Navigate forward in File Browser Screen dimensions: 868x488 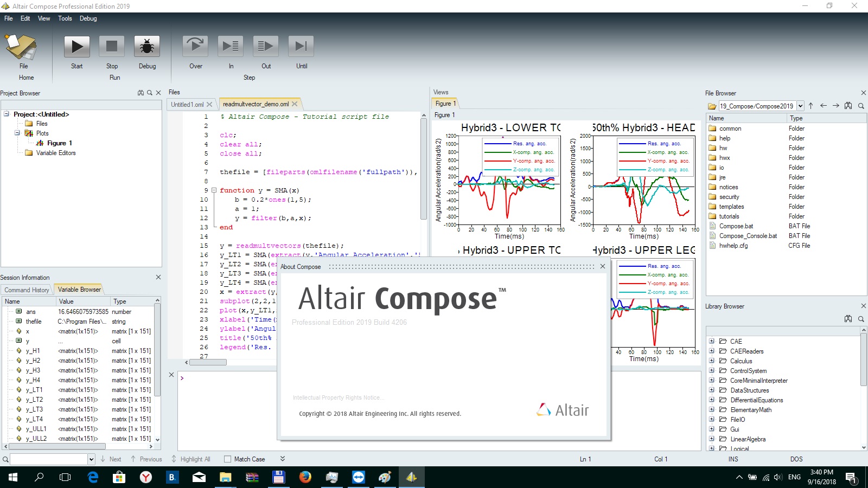pyautogui.click(x=836, y=106)
